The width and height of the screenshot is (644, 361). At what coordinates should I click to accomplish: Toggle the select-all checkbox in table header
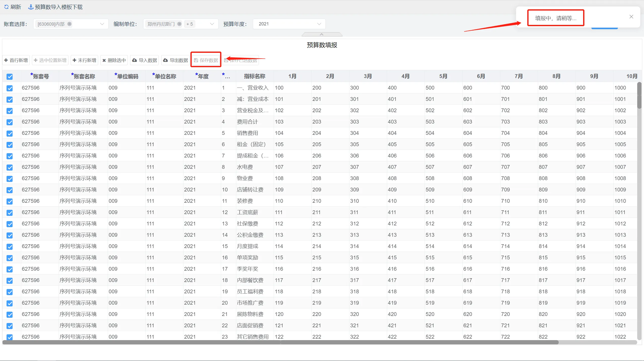click(10, 77)
